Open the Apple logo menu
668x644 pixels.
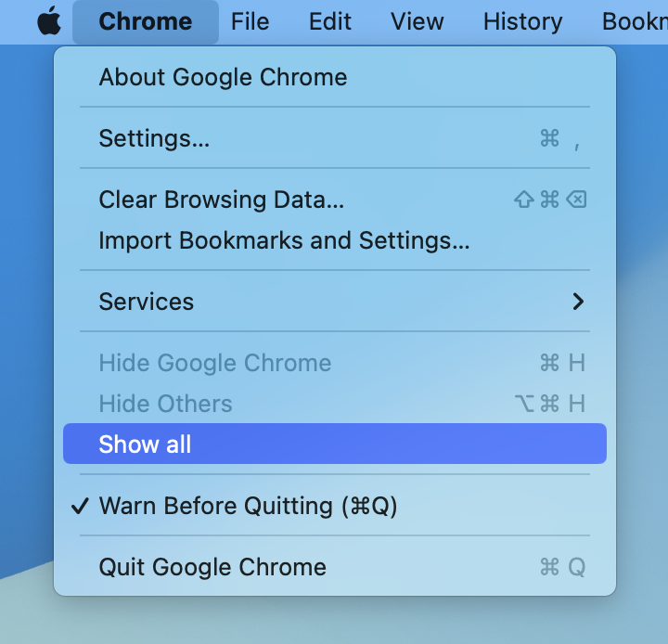[49, 21]
